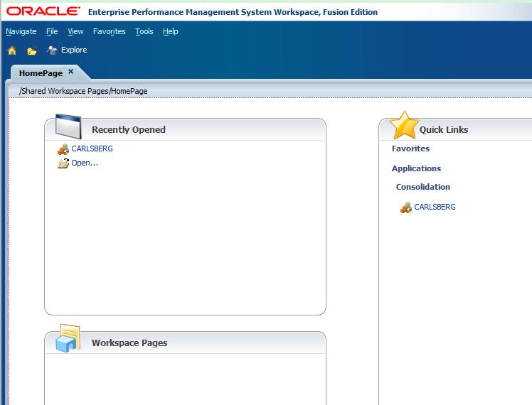Click the Open... folder icon under Recently Opened

[63, 163]
